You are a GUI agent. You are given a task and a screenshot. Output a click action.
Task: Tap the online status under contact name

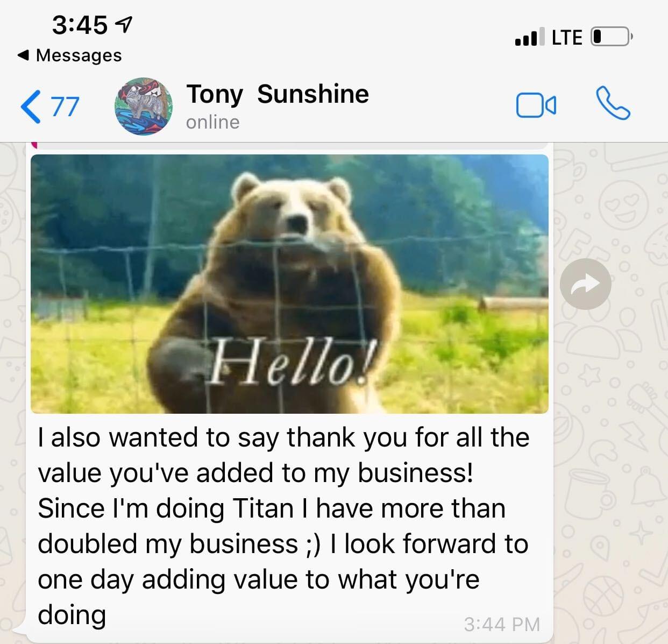point(213,122)
